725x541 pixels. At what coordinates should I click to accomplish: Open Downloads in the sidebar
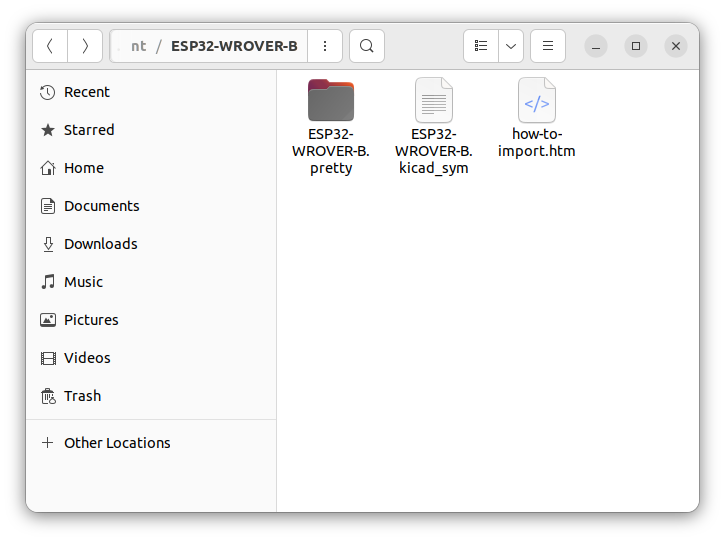(x=151, y=244)
